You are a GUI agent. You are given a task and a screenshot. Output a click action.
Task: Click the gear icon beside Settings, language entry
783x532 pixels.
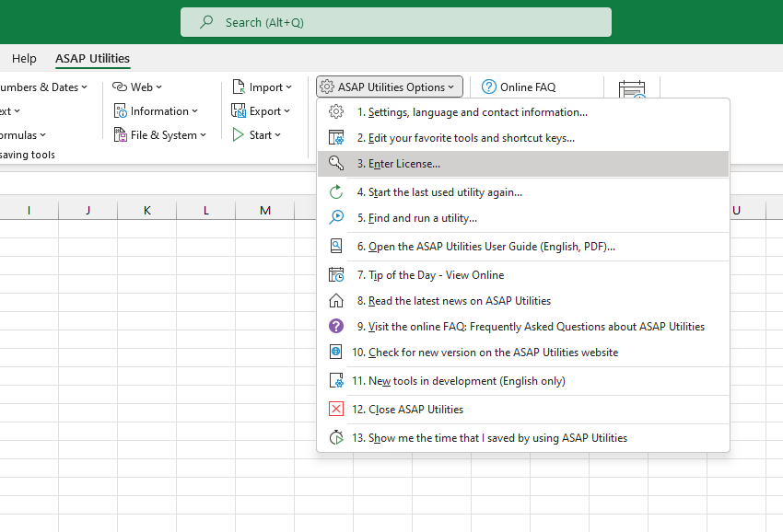point(336,111)
